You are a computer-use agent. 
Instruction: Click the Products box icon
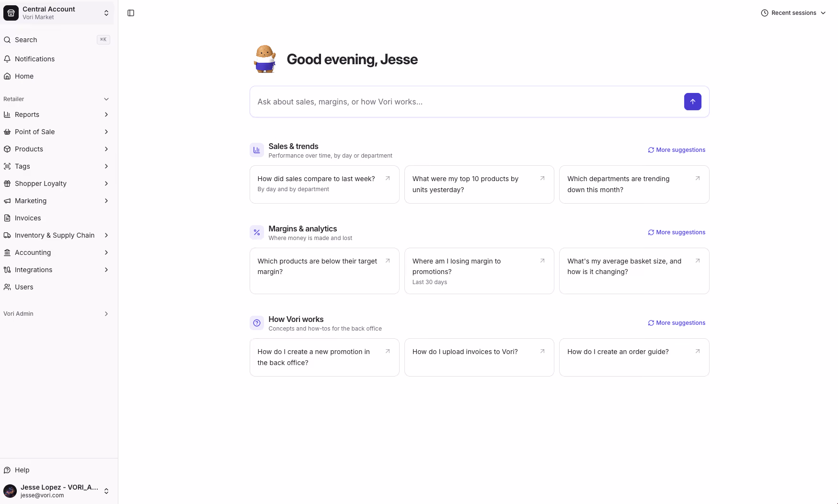click(x=7, y=149)
